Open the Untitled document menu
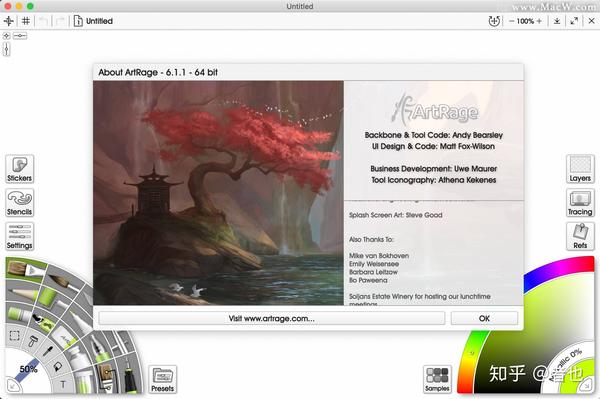Viewport: 600px width, 399px height. point(93,21)
